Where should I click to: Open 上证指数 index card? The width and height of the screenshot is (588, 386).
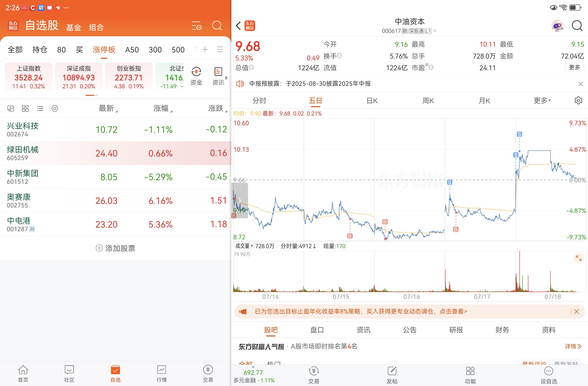28,77
